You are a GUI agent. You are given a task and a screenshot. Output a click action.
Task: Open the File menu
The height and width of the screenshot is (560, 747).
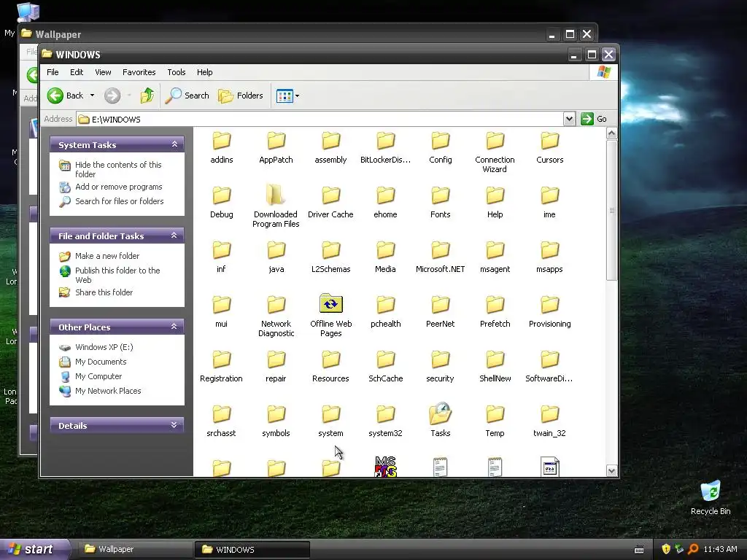click(x=53, y=72)
